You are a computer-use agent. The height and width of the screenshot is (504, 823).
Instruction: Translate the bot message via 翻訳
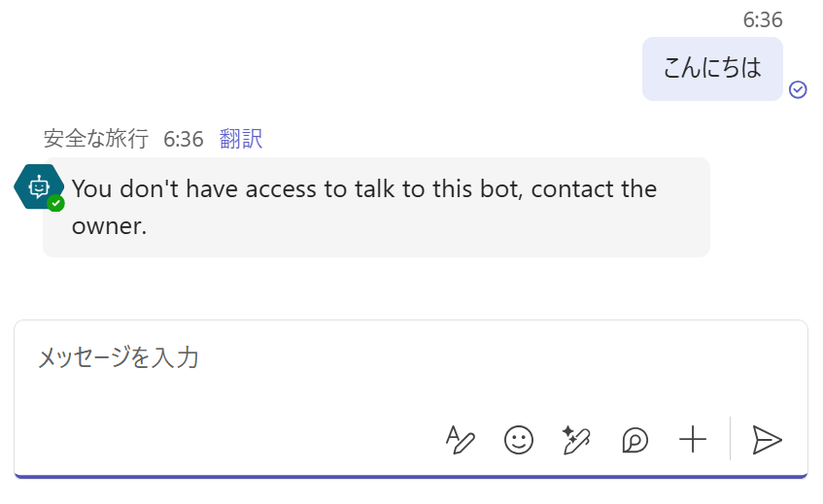tap(241, 139)
